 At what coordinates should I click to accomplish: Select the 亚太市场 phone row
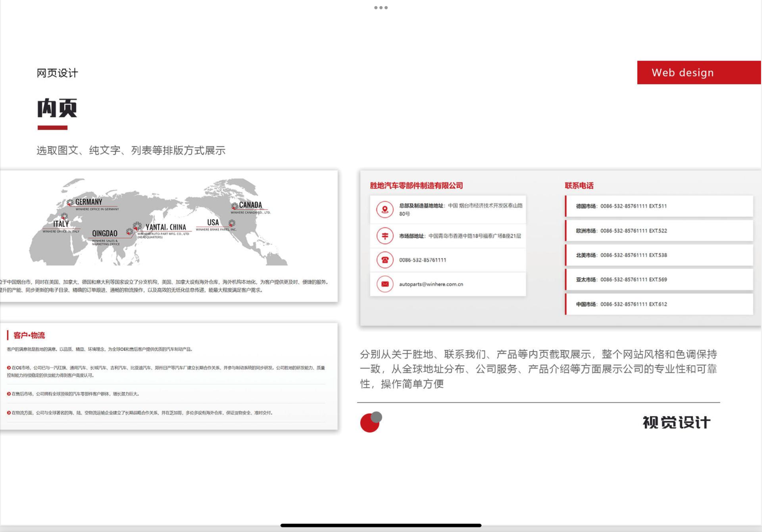tap(659, 280)
